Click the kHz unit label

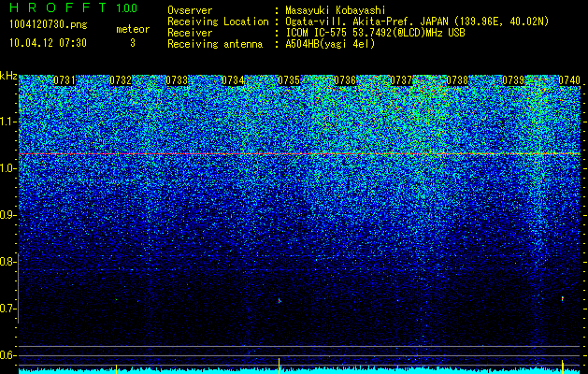8,76
